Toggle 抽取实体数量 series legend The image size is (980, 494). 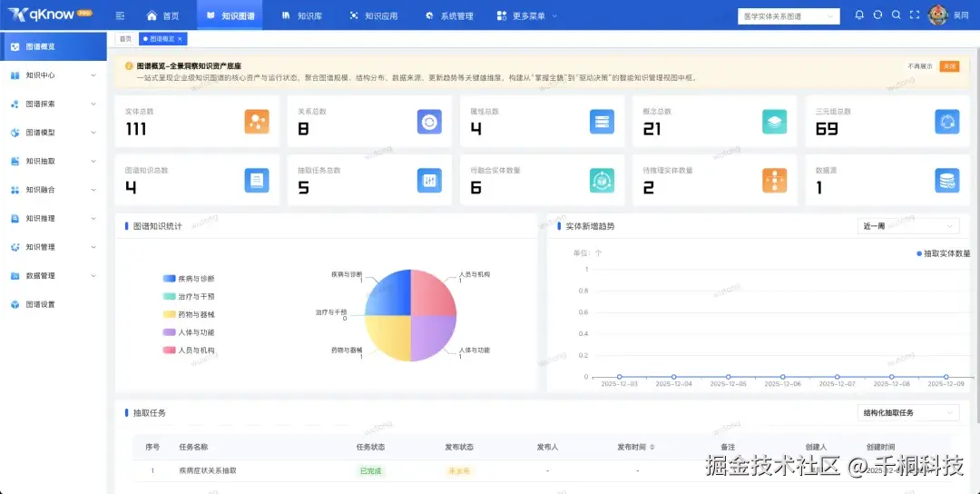pyautogui.click(x=943, y=253)
